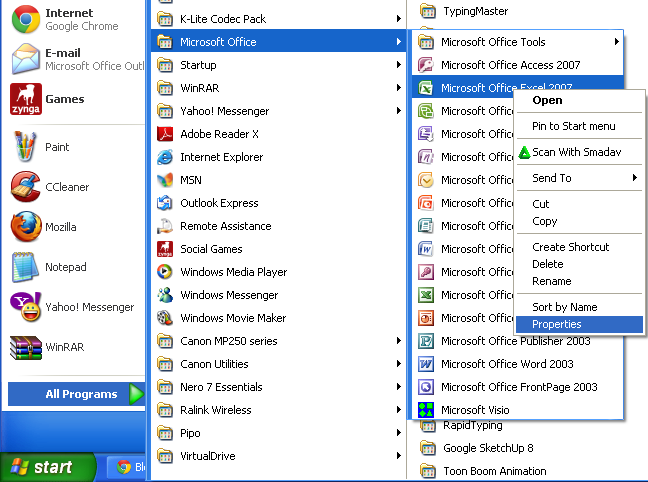Launch CCleaner icon

point(26,186)
